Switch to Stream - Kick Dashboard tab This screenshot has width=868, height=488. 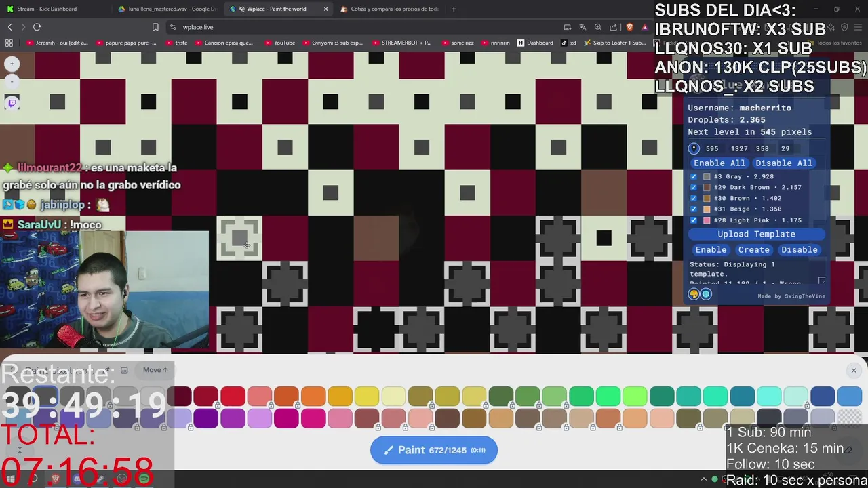click(x=54, y=9)
